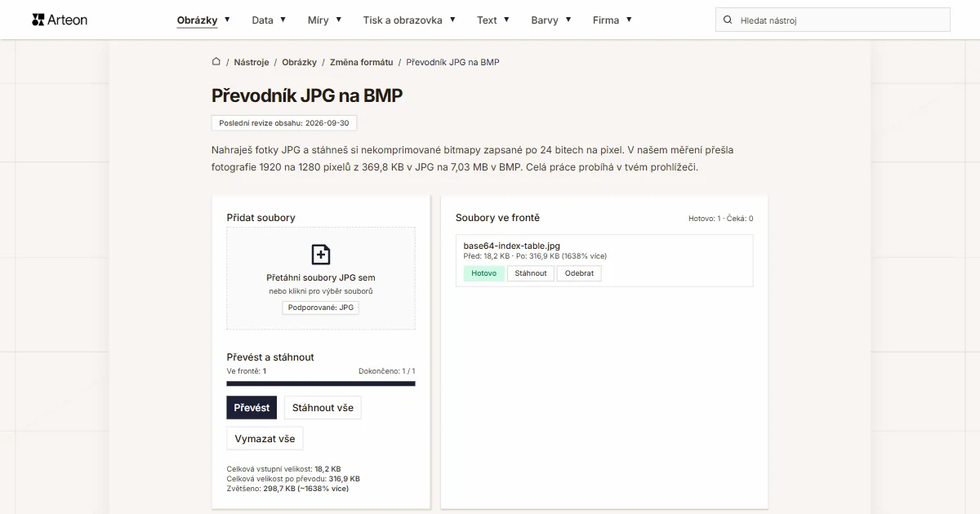The height and width of the screenshot is (514, 980).
Task: Click the Vymazat vše button
Action: [x=265, y=438]
